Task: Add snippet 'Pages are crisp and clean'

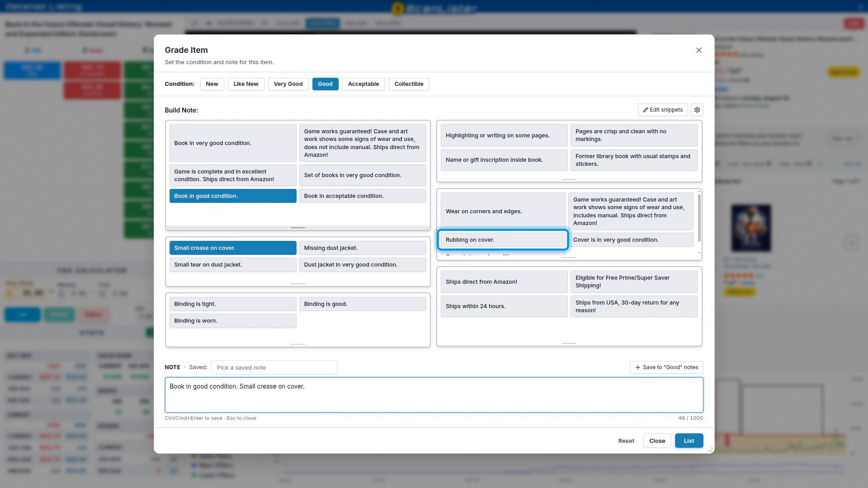Action: (634, 136)
